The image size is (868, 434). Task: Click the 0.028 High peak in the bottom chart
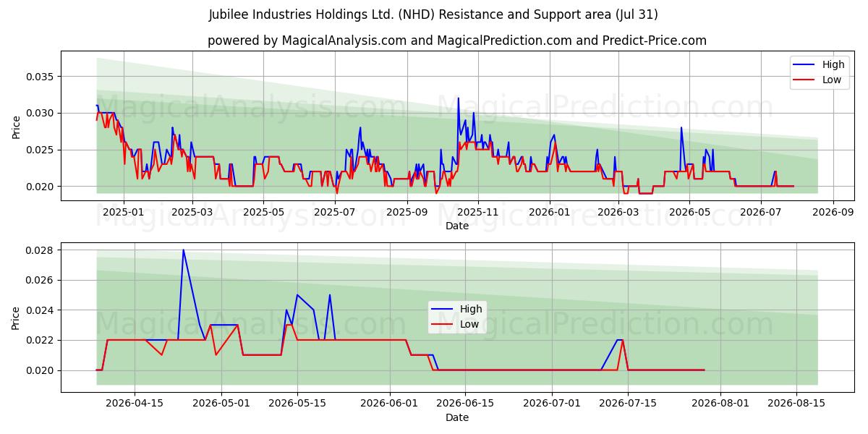(x=183, y=250)
